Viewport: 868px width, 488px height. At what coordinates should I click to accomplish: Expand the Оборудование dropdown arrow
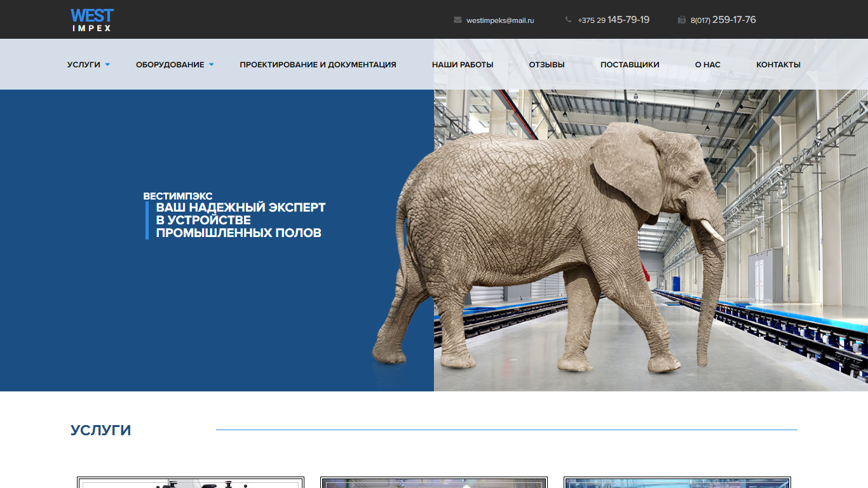(212, 65)
